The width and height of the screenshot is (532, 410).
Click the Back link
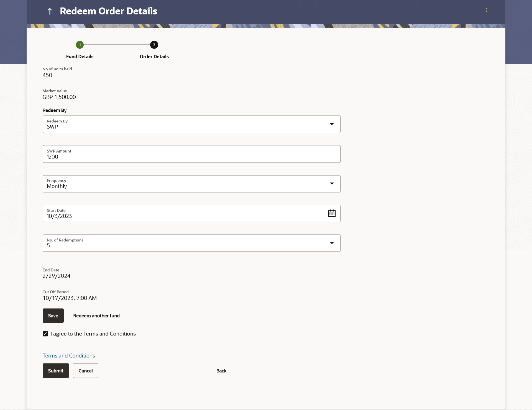pyautogui.click(x=221, y=371)
